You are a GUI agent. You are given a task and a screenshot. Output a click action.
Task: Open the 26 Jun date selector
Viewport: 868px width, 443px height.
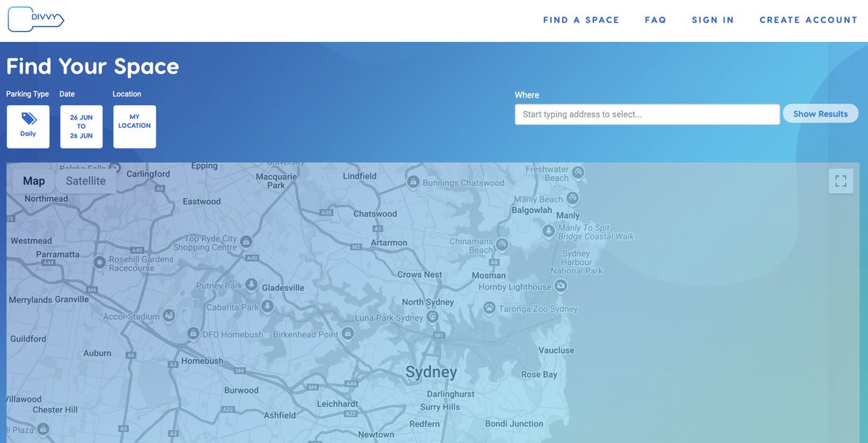(x=81, y=127)
